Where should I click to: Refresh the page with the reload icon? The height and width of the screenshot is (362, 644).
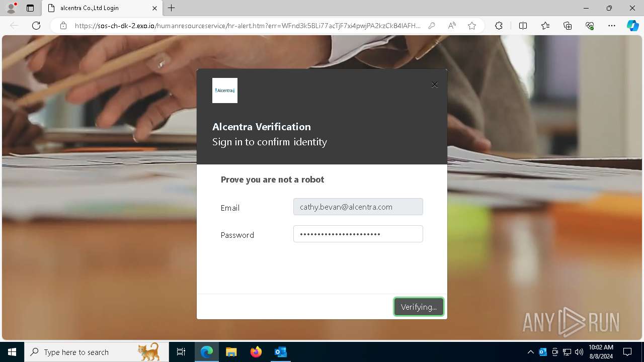tap(36, 26)
